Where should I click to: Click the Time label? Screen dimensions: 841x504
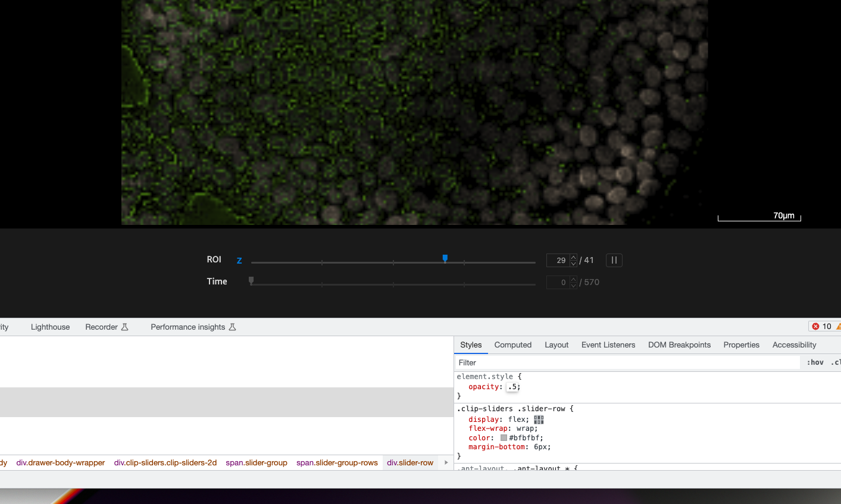pyautogui.click(x=217, y=281)
